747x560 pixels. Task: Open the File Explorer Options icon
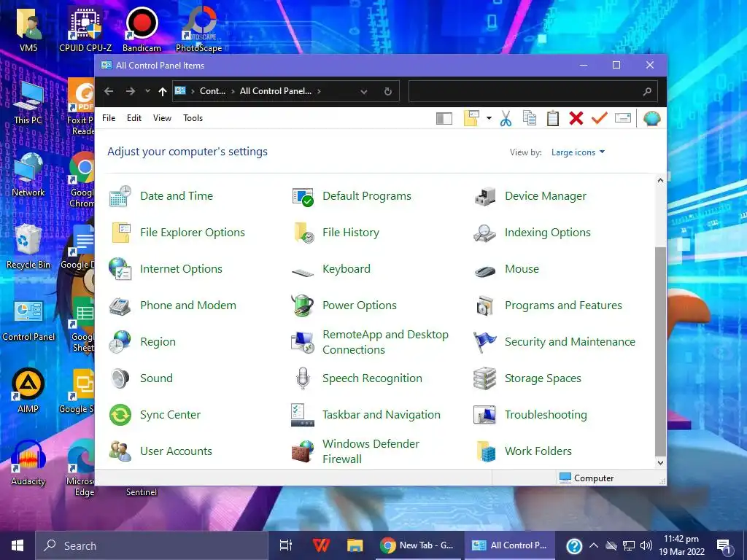coord(120,233)
